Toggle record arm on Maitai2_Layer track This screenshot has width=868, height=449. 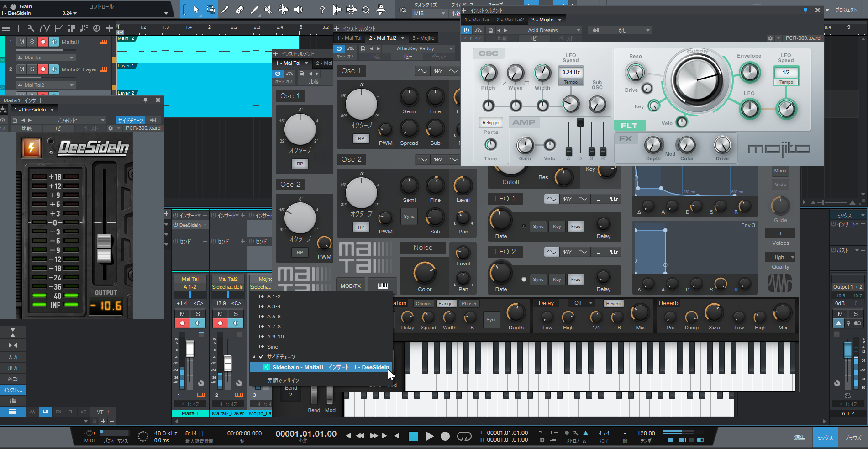coord(43,69)
